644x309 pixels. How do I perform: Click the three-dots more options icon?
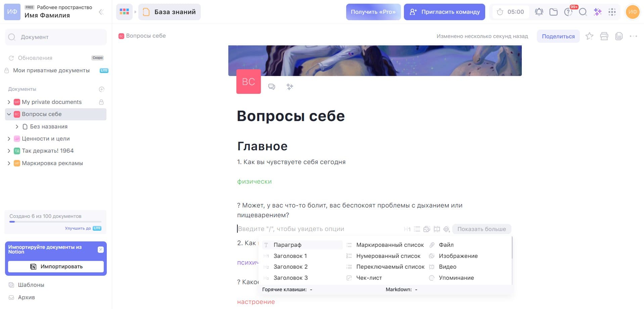coord(633,36)
